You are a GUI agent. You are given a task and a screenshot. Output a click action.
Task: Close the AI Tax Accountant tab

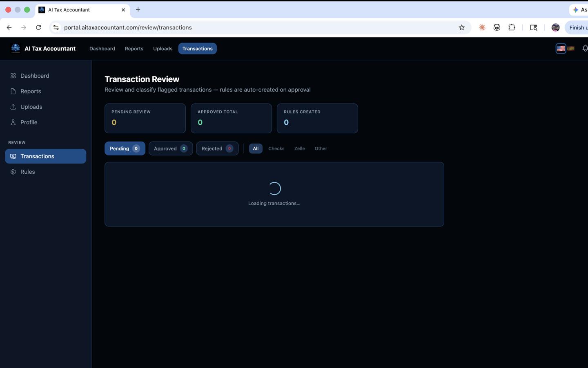pyautogui.click(x=123, y=10)
